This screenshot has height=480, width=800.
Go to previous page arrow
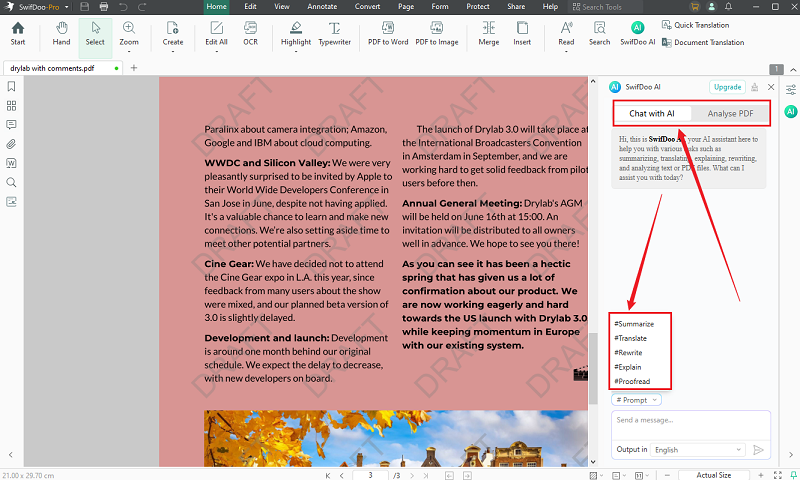pos(341,475)
